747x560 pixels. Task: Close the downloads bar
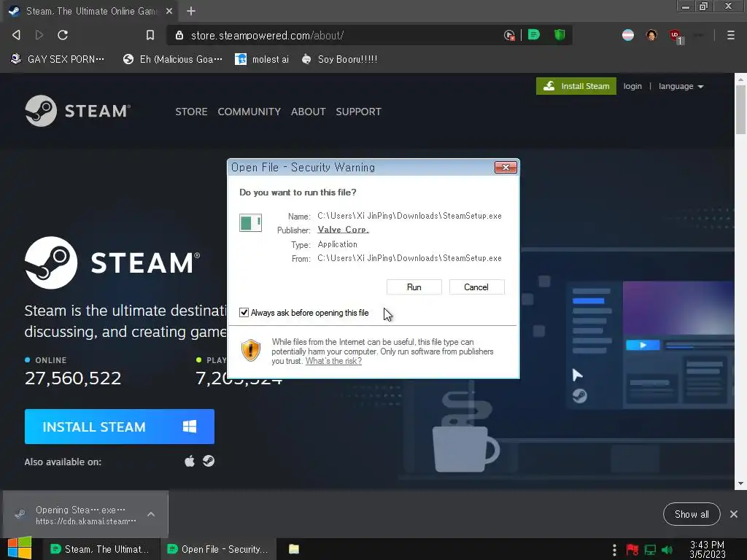click(734, 514)
